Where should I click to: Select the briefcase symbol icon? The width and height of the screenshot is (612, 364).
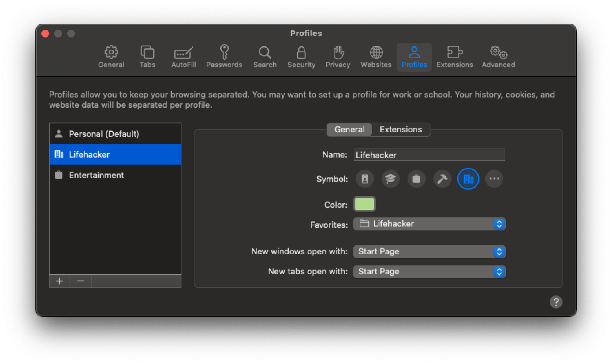point(416,179)
